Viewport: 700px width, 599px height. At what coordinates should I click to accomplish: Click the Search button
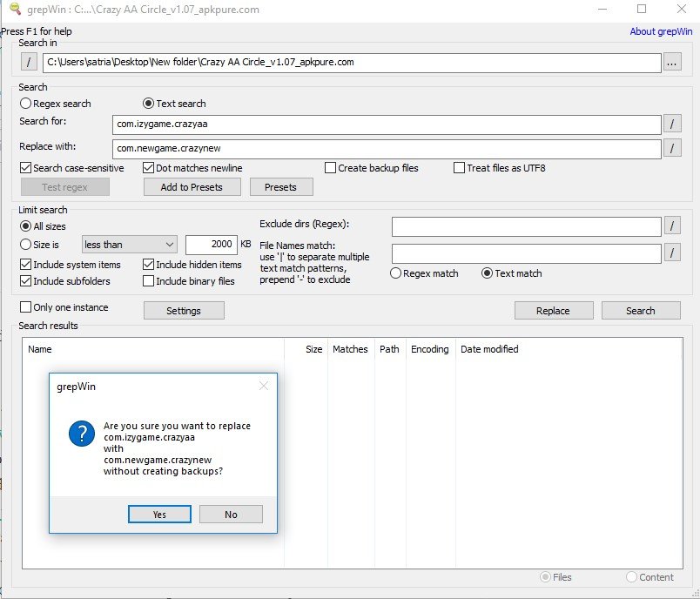(641, 311)
